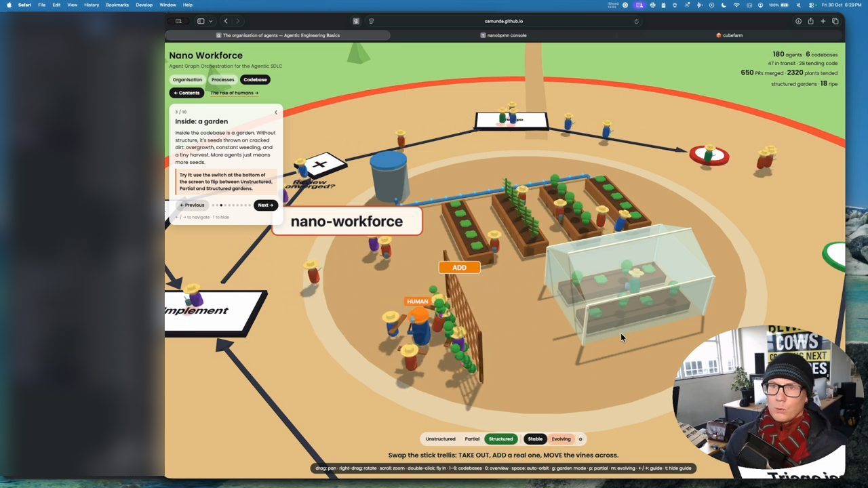This screenshot has height=488, width=868.
Task: Click the greenhouse in the garden
Action: click(x=629, y=285)
